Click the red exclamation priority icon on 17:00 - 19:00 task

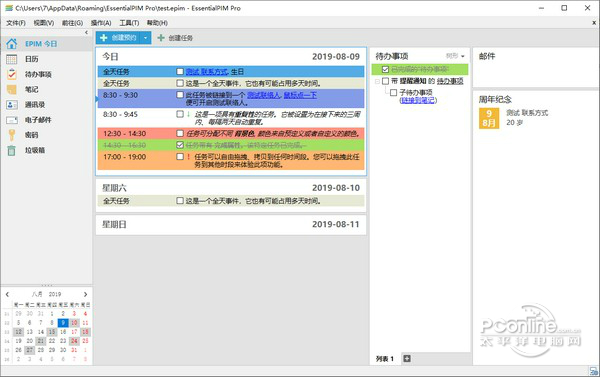tap(188, 157)
